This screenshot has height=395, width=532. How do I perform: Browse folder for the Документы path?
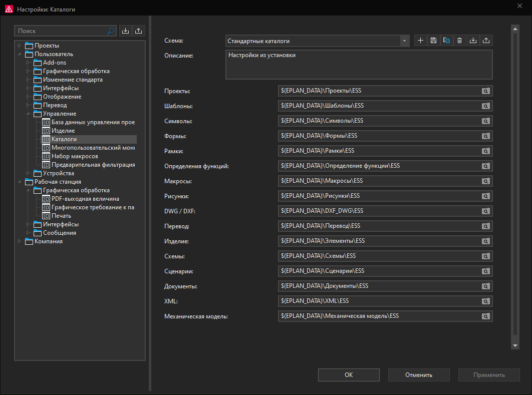(486, 286)
